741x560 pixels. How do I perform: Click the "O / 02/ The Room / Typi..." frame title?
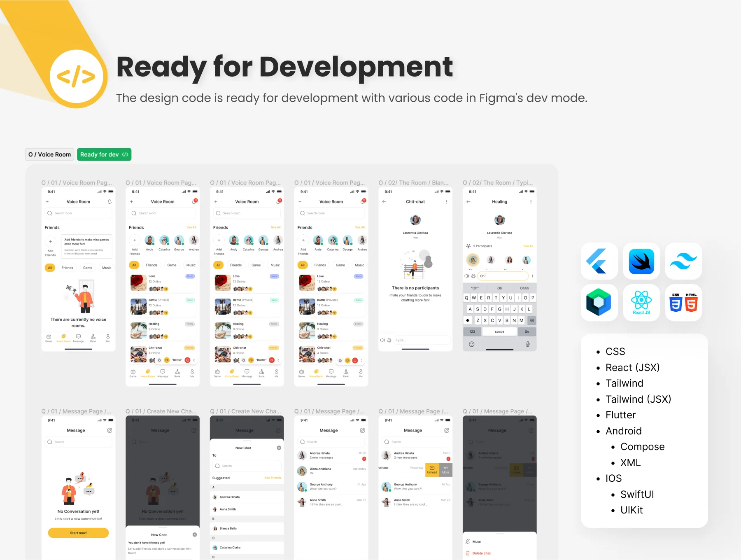tap(498, 182)
